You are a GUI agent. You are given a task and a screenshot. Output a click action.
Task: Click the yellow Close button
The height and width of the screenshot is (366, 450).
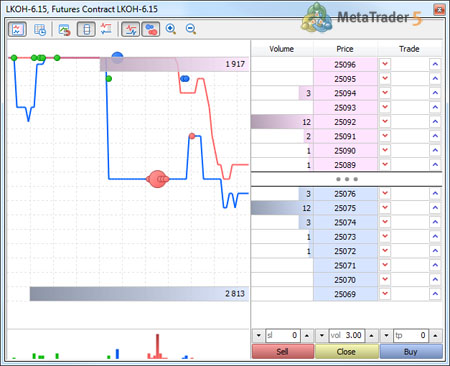346,352
